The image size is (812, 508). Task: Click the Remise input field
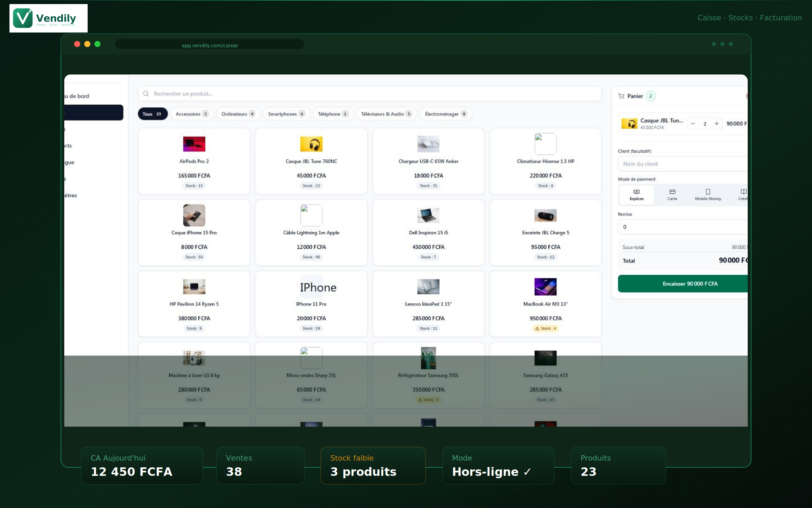683,227
